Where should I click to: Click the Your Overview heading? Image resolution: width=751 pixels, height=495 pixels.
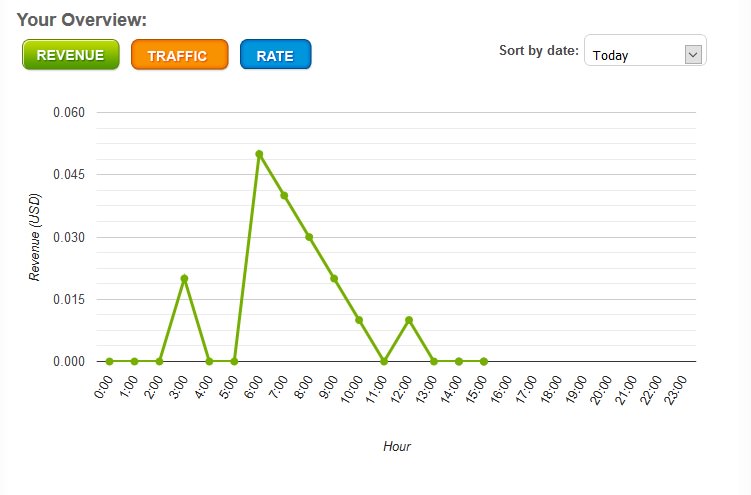tap(82, 19)
